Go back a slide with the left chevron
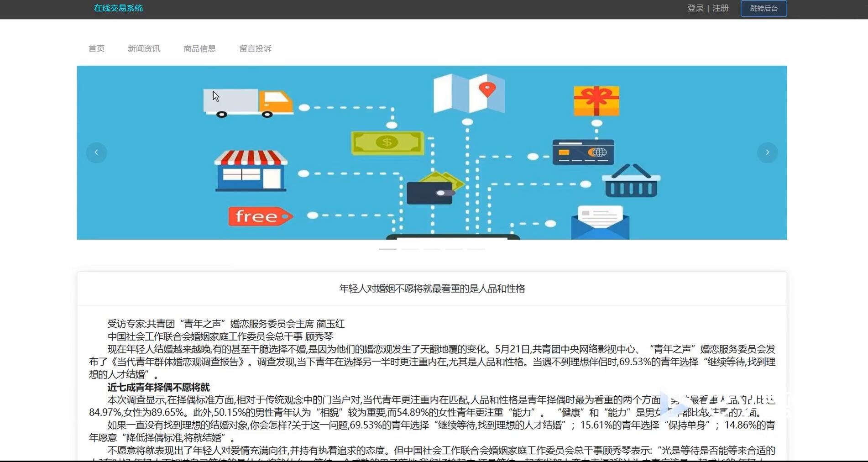Image resolution: width=868 pixels, height=462 pixels. pyautogui.click(x=96, y=152)
